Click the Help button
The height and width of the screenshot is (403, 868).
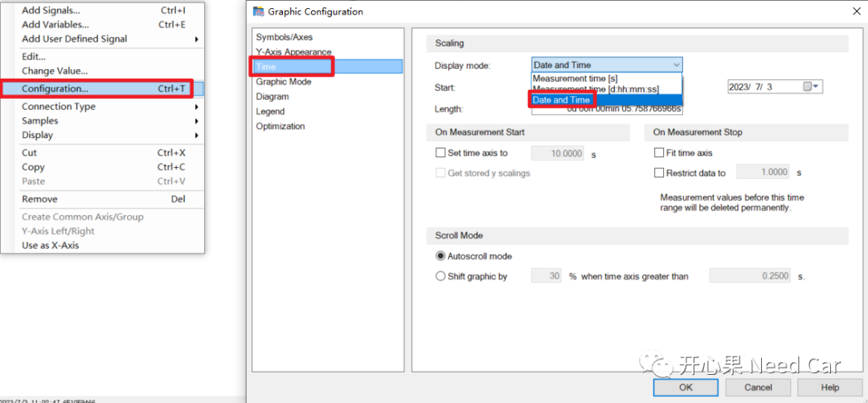[x=829, y=387]
